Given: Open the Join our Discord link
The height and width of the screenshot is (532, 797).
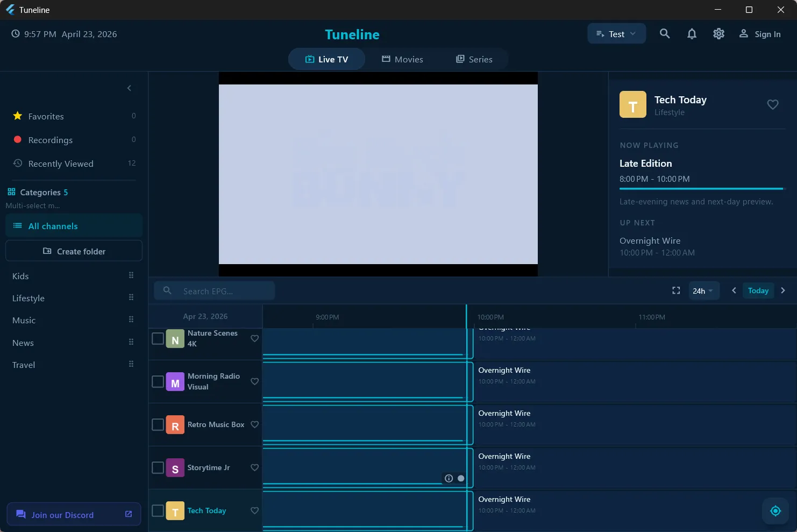Looking at the screenshot, I should pos(74,515).
